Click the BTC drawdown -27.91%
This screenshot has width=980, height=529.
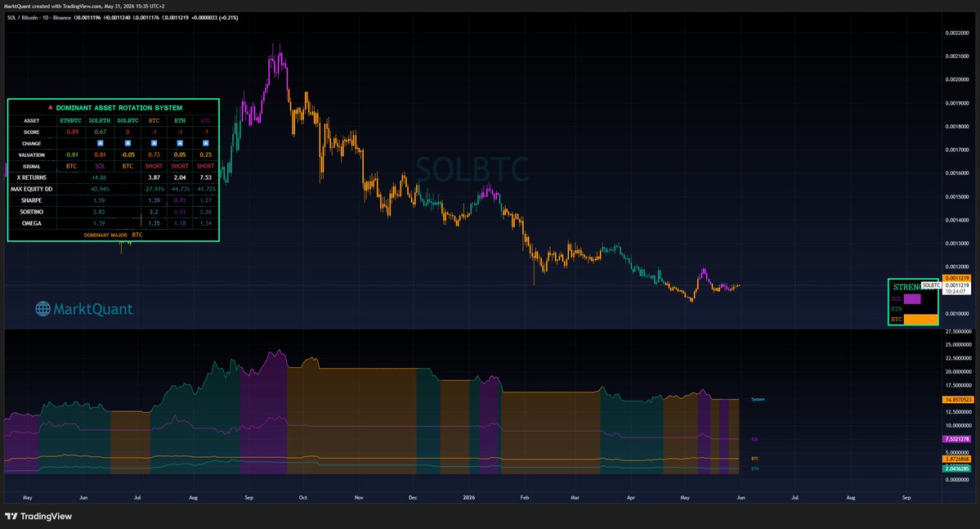[x=154, y=189]
